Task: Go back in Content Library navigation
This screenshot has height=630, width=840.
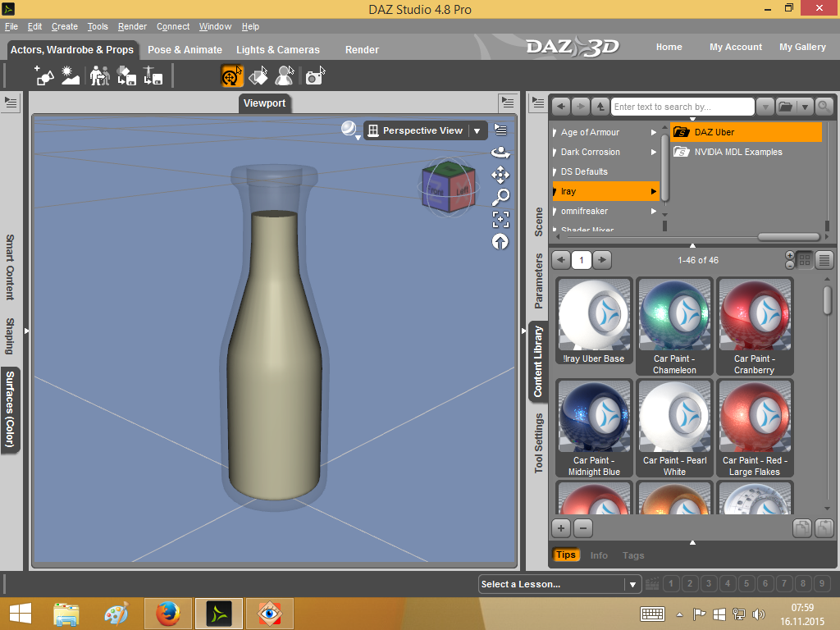Action: point(561,107)
